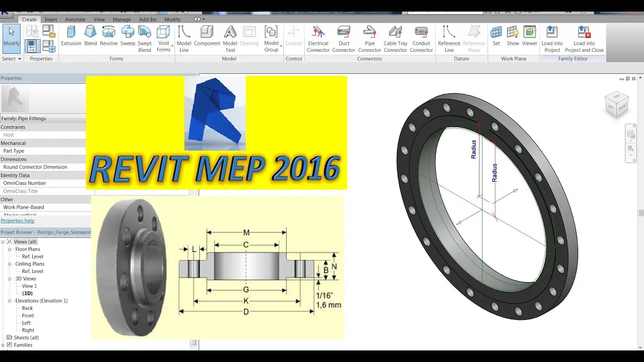Click the Properties help link
The image size is (644, 362).
tap(18, 221)
